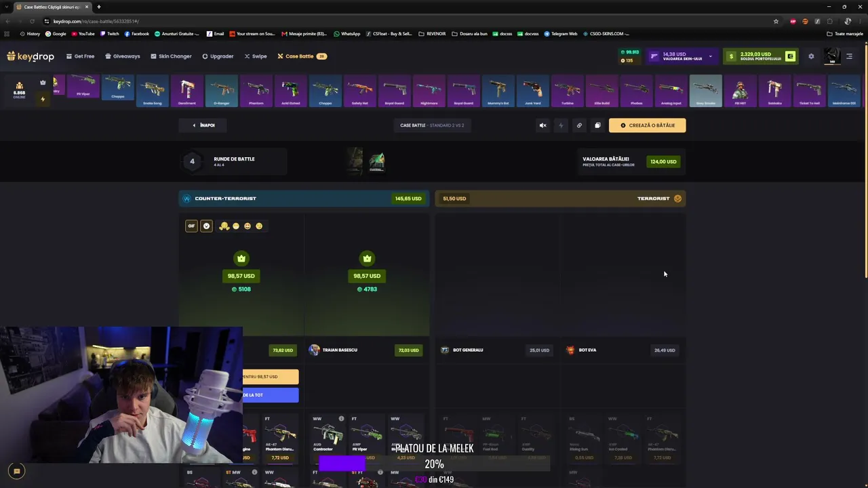Open the user profile avatar

(x=832, y=56)
